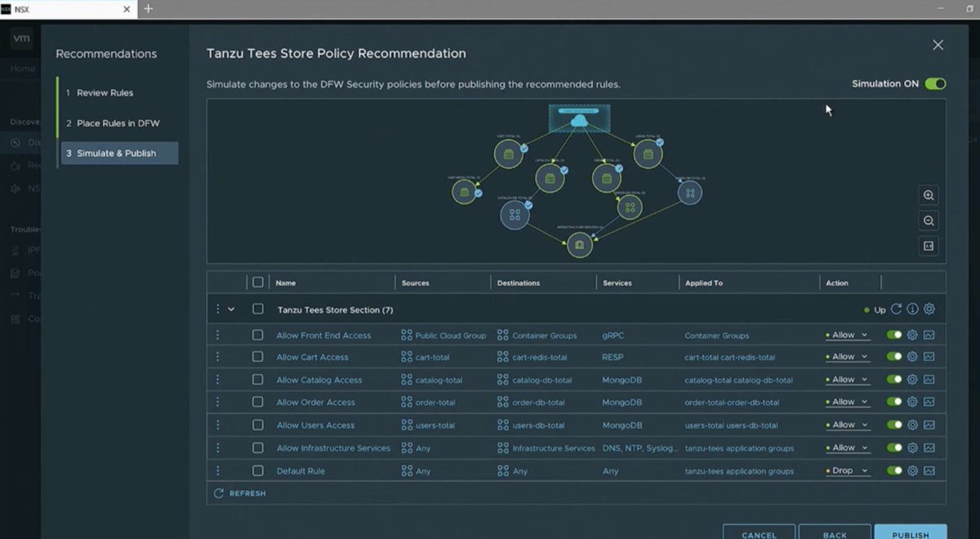This screenshot has height=539, width=980.
Task: Click the BACK button
Action: click(x=835, y=533)
